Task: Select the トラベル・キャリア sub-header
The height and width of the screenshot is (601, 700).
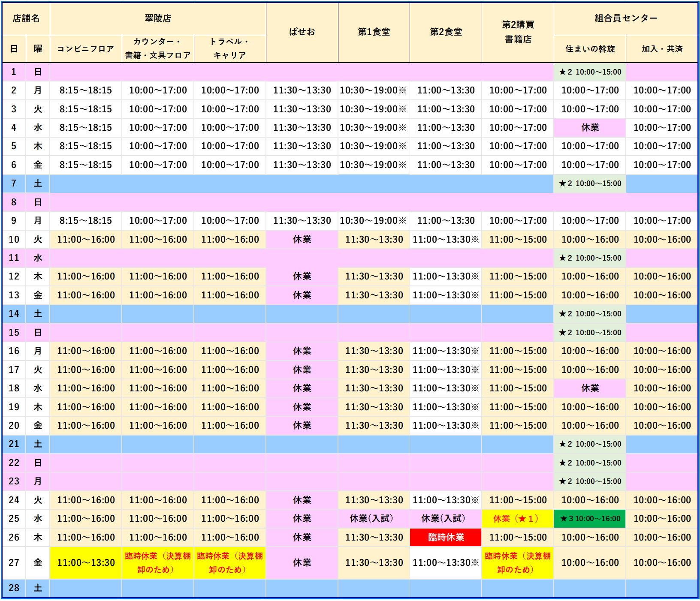Action: tap(230, 48)
